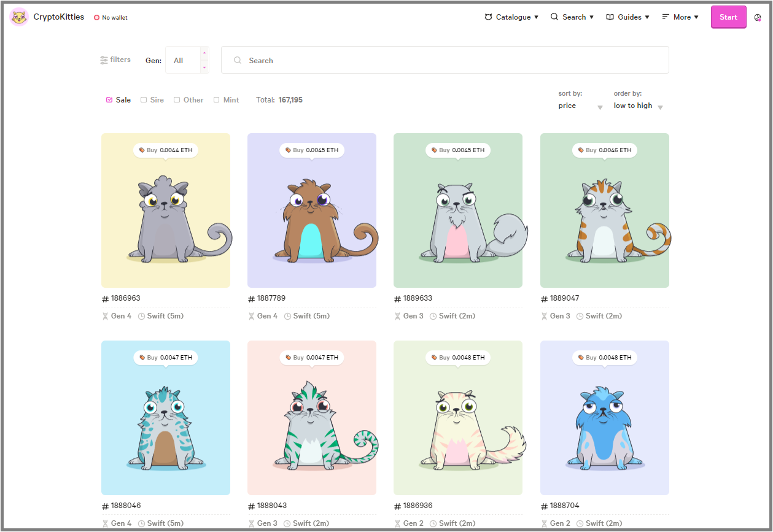Open the sort by price dropdown

pyautogui.click(x=580, y=106)
